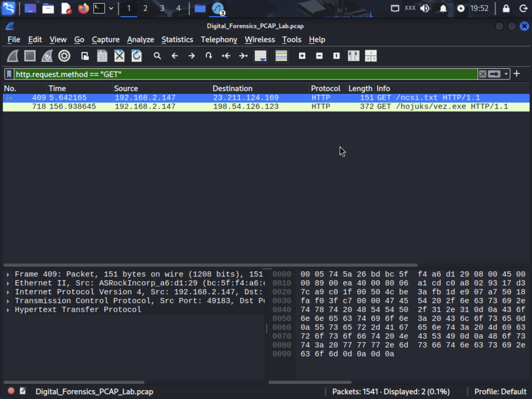Click the reload capture file icon
The height and width of the screenshot is (399, 532).
[x=136, y=56]
